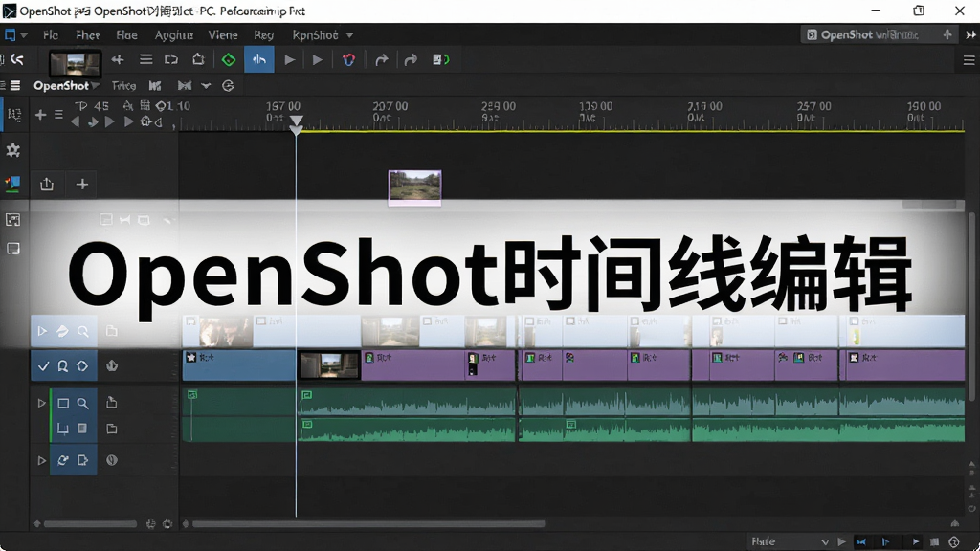
Task: Click the share upload icon above tracks
Action: (x=47, y=185)
